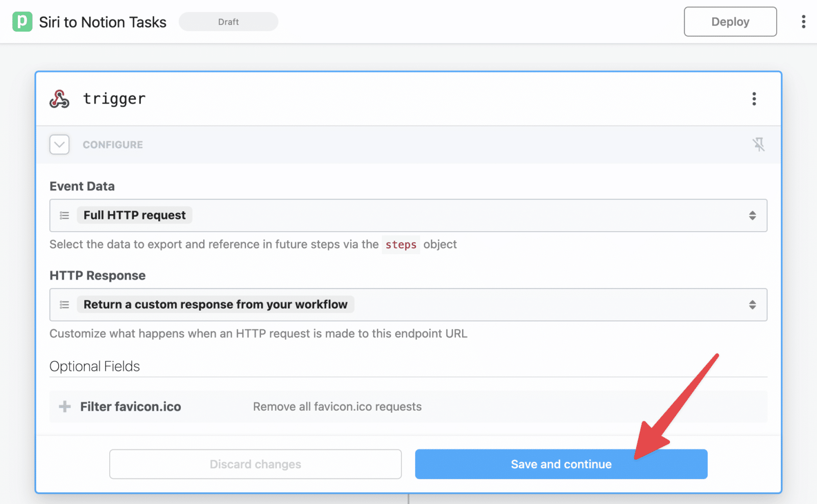Click the Pipedream logo icon
The height and width of the screenshot is (504, 817).
click(x=21, y=21)
